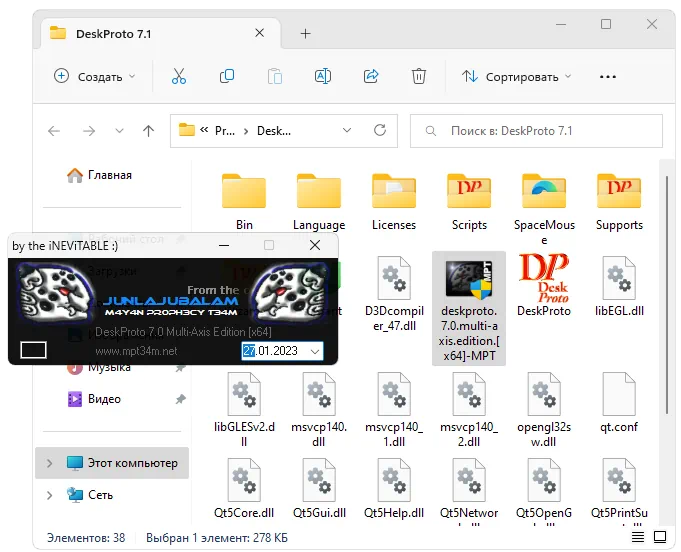Select the deskproto.7.0.multi-axis.edition MPT file

(x=469, y=308)
